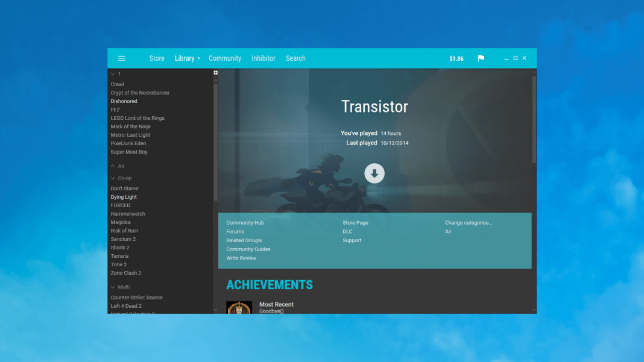Maximize the Steam window
The image size is (644, 362).
pyautogui.click(x=516, y=58)
